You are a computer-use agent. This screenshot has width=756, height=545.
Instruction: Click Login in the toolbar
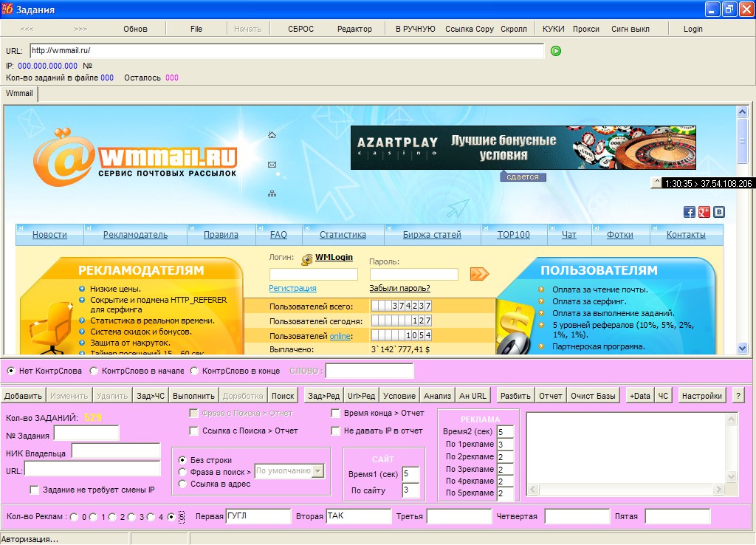tap(693, 29)
